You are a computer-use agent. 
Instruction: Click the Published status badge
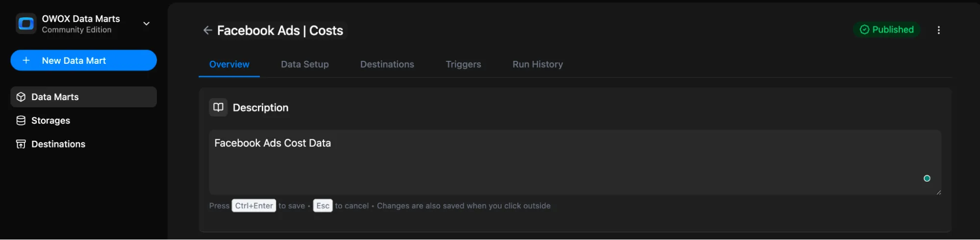coord(887,30)
